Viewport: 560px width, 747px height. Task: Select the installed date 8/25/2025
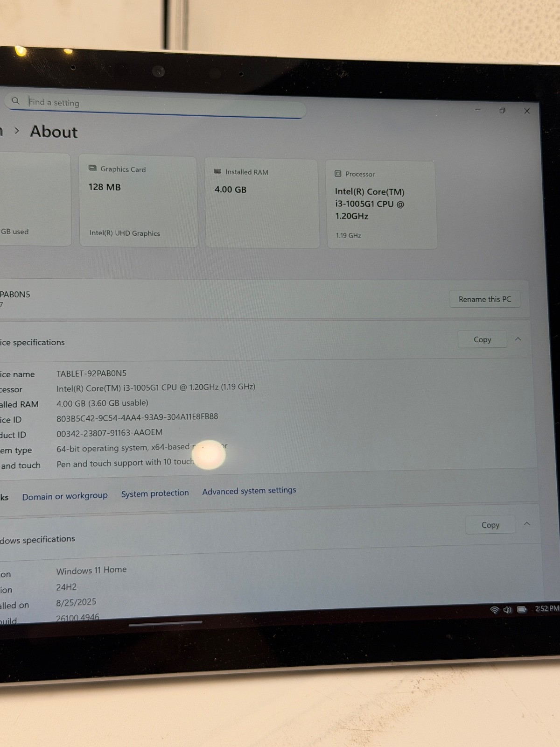[x=76, y=602]
